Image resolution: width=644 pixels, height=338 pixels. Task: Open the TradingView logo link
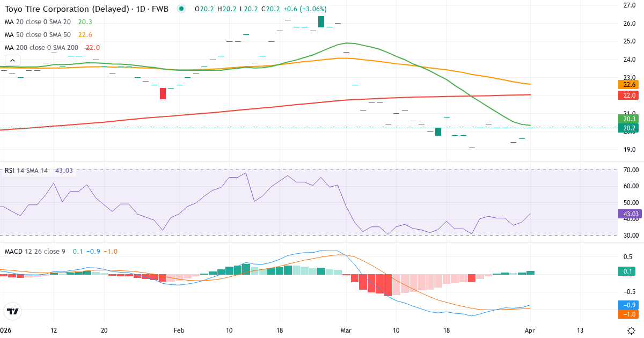click(x=12, y=312)
